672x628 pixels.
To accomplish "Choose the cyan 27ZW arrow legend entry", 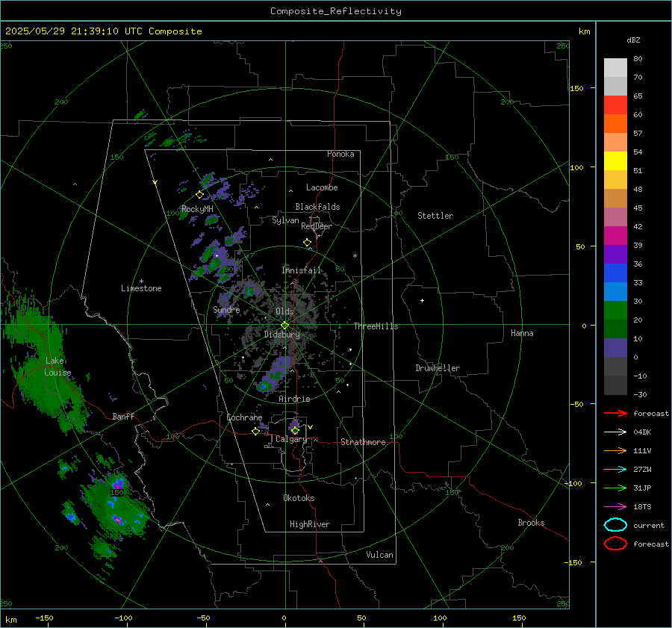I will pyautogui.click(x=615, y=470).
